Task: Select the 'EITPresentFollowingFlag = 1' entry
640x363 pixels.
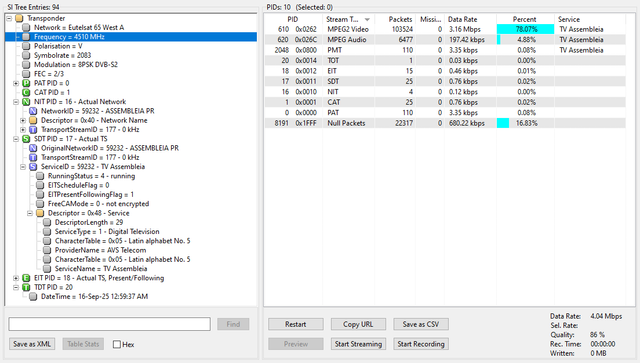Action: (x=91, y=194)
